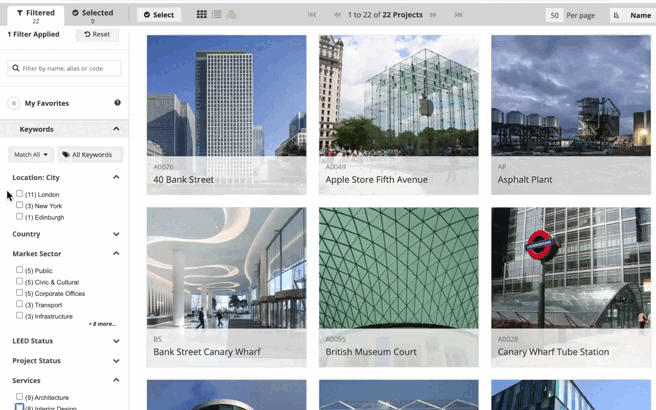
Task: Collapse the Market Sector group
Action: tap(116, 253)
